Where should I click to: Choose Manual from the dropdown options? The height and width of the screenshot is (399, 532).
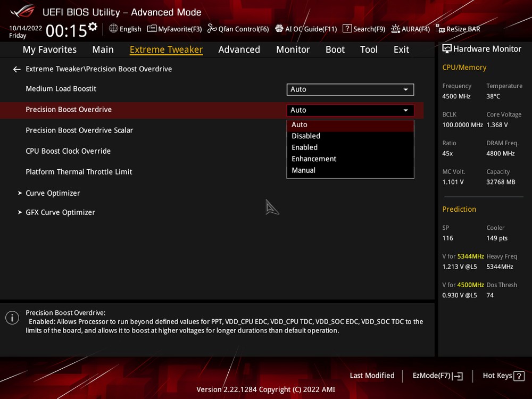pos(304,170)
